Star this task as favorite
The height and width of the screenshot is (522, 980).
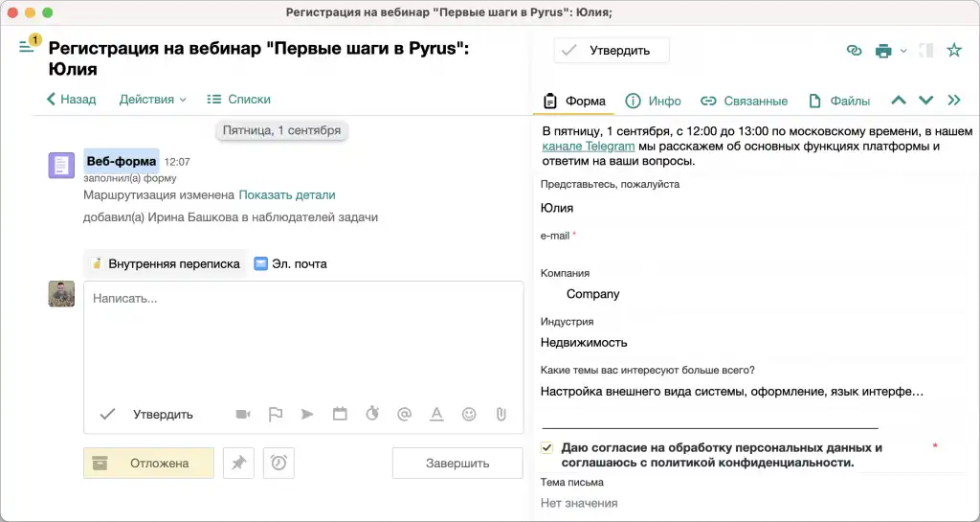[954, 50]
